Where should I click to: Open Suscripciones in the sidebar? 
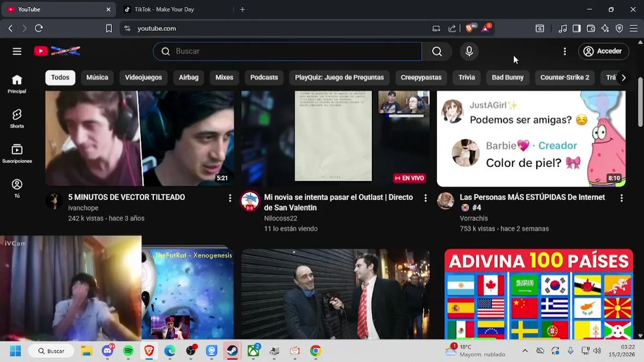17,154
